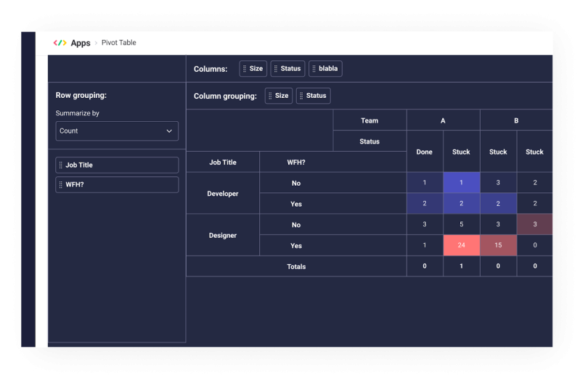The height and width of the screenshot is (386, 588).
Task: Grab the drag handle on Columns Size chip
Action: pos(245,69)
